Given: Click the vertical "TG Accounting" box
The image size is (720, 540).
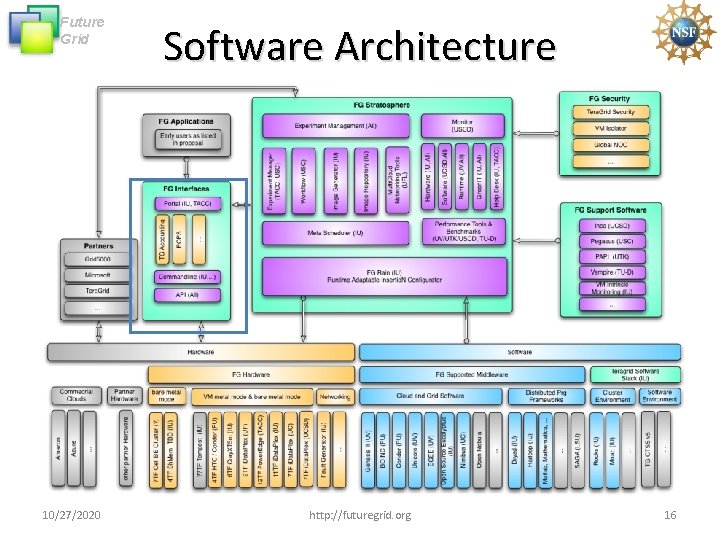Looking at the screenshot, I should coord(162,239).
